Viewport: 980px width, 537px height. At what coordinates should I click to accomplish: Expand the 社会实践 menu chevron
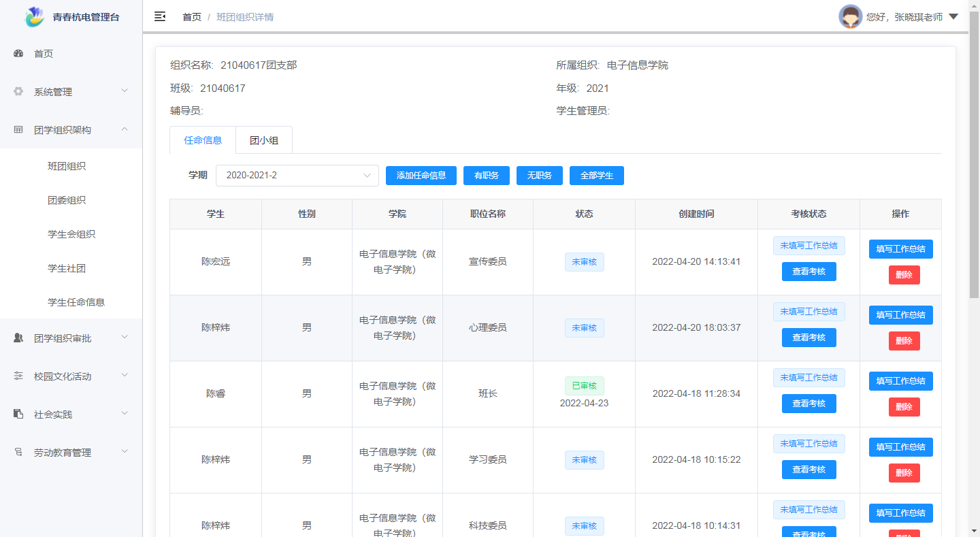pos(125,413)
